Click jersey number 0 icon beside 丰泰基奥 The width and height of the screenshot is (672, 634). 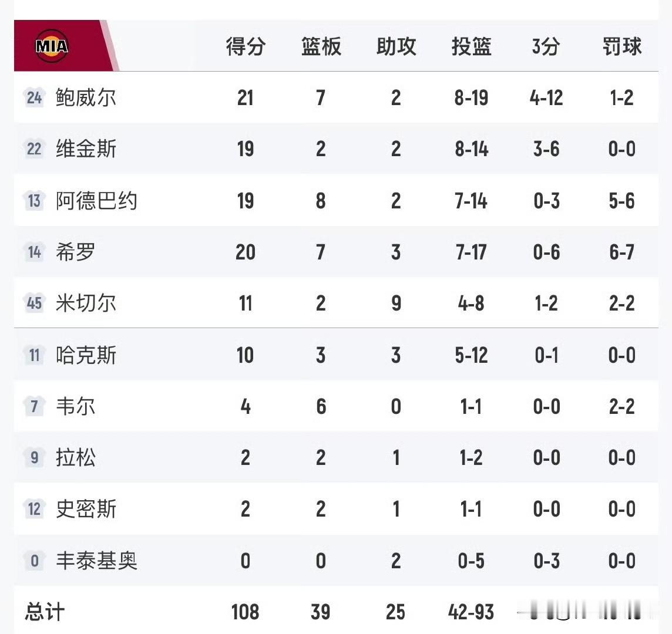34,560
